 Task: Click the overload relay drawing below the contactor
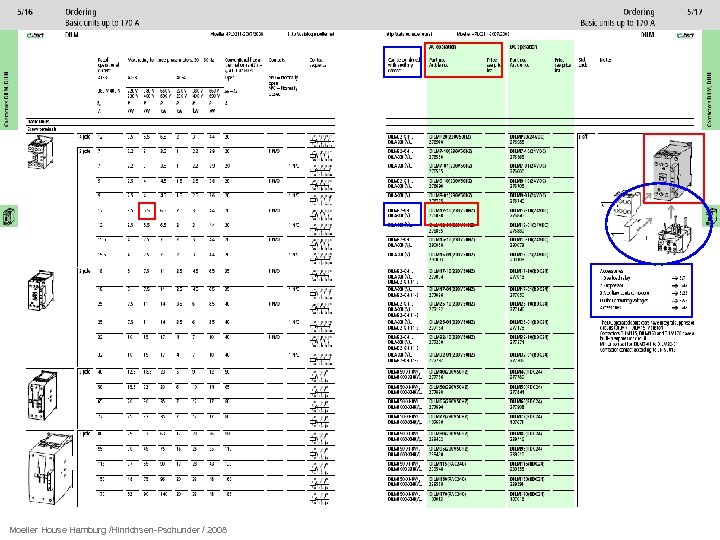coord(675,238)
